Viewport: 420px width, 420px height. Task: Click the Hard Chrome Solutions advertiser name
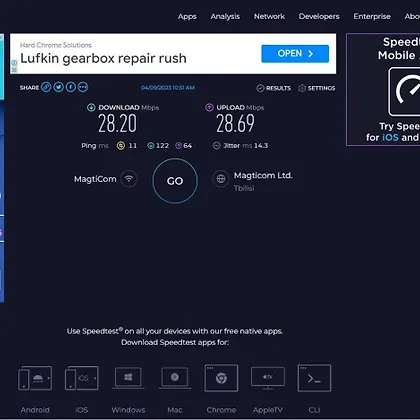click(x=56, y=45)
